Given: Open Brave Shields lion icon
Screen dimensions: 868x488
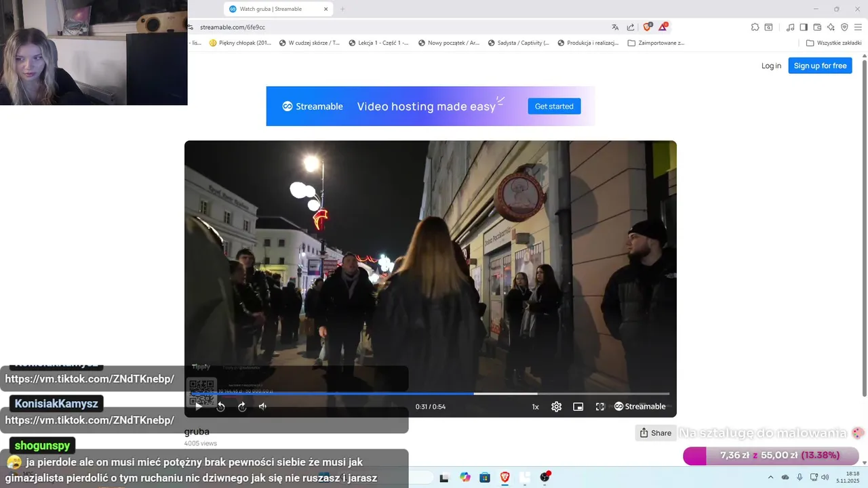Looking at the screenshot, I should coord(647,27).
